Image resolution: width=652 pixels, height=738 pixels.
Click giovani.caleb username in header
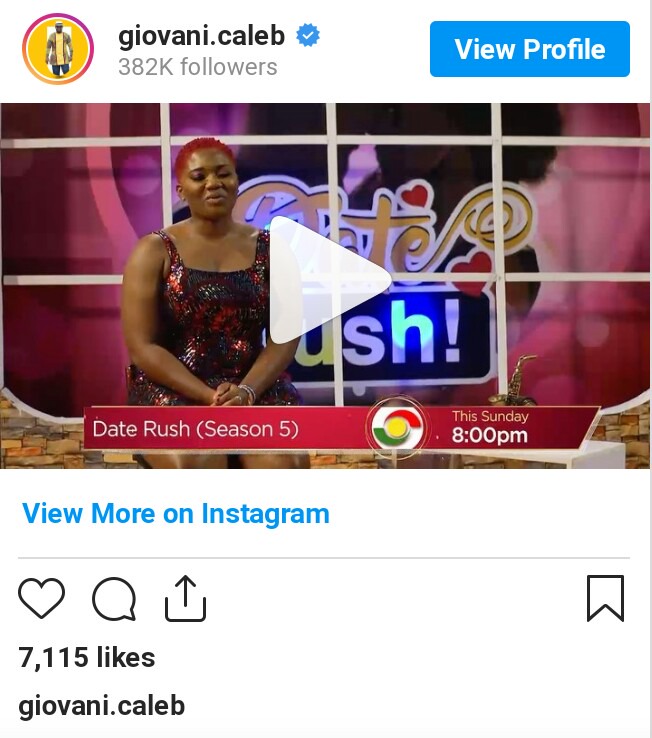point(201,36)
